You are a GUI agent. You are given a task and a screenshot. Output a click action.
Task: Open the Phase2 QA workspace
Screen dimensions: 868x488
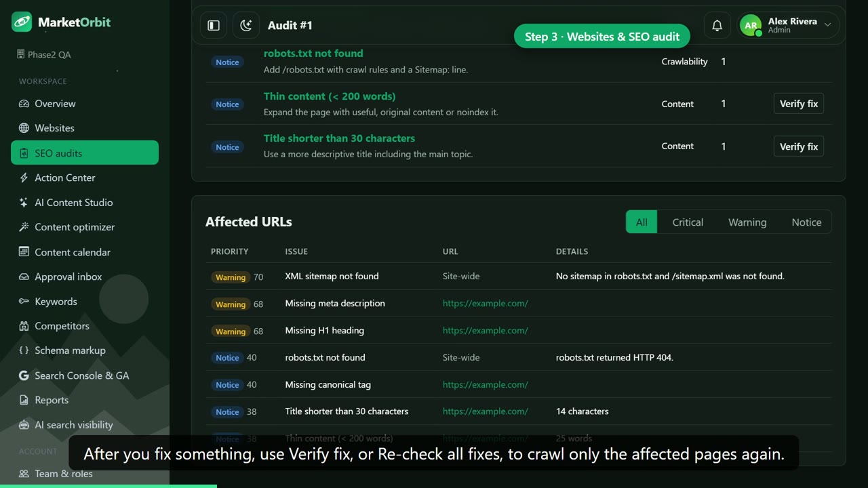44,55
